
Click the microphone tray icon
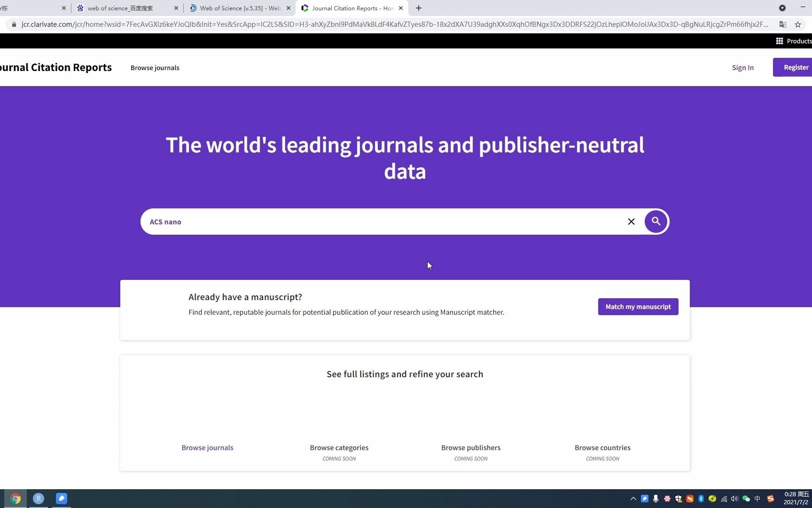click(x=656, y=499)
